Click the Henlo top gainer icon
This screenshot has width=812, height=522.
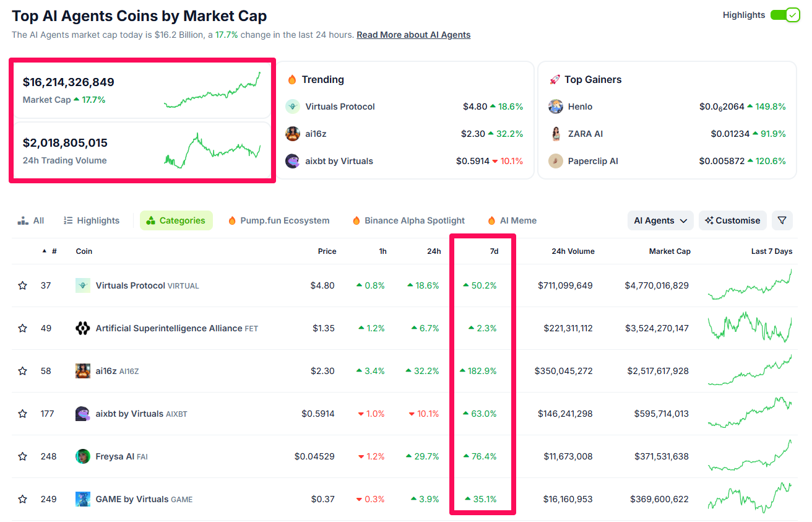point(556,107)
